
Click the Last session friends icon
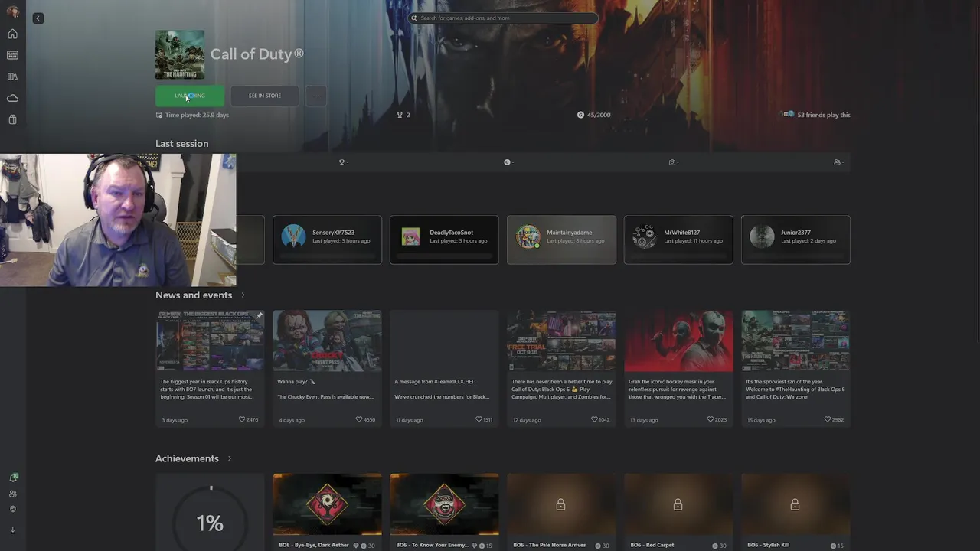(x=837, y=162)
